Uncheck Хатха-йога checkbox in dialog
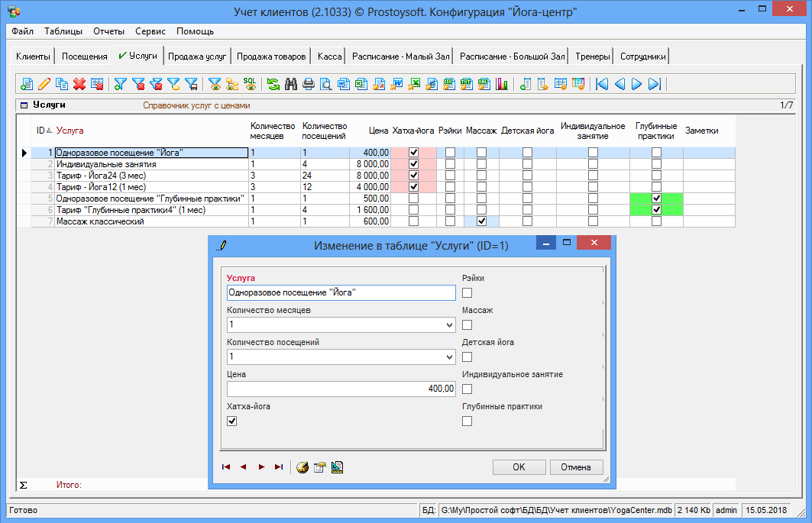The image size is (812, 523). [232, 421]
